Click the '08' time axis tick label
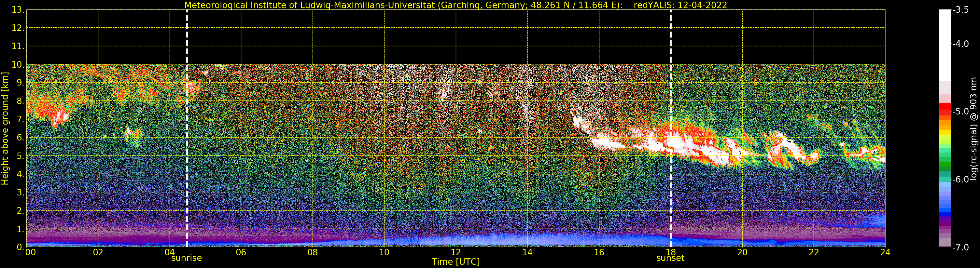 pyautogui.click(x=313, y=252)
